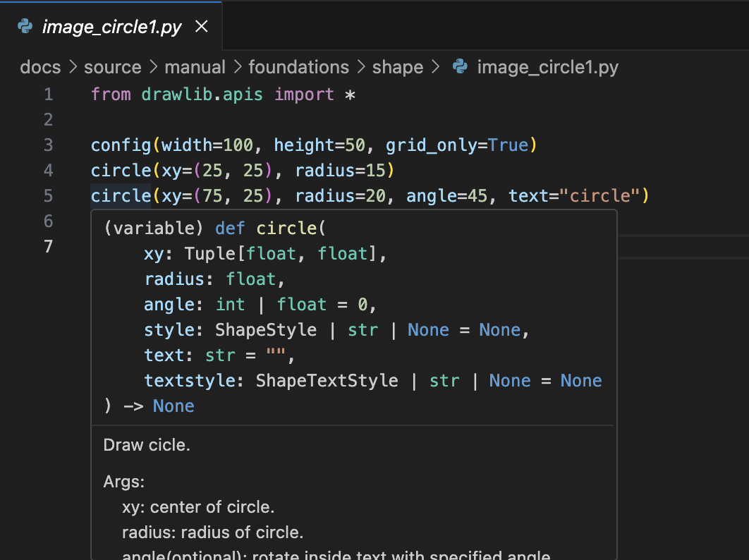Click line number 7 in the gutter
Image resolution: width=749 pixels, height=560 pixels.
point(48,246)
